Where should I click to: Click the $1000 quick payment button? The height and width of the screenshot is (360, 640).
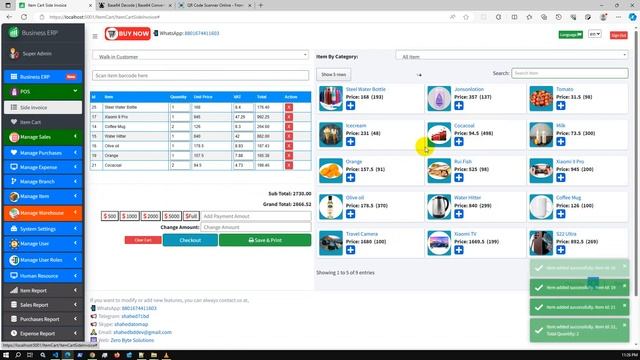pyautogui.click(x=129, y=216)
